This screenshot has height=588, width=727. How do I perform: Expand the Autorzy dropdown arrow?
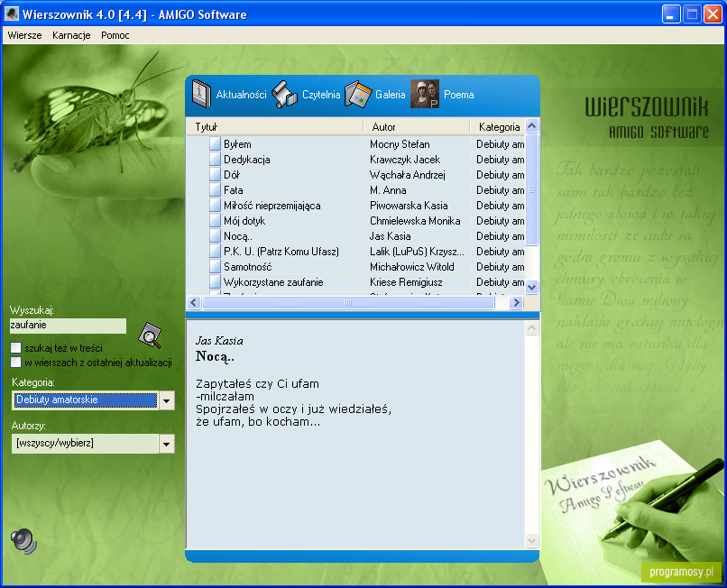click(x=167, y=444)
